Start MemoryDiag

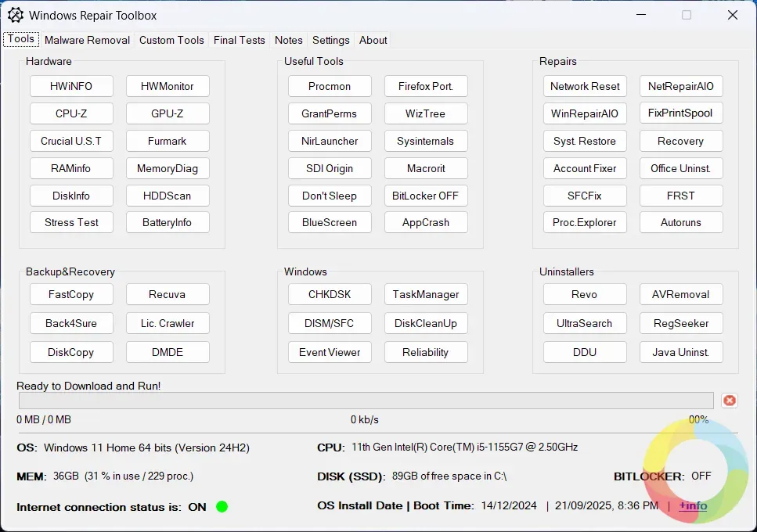tap(168, 168)
